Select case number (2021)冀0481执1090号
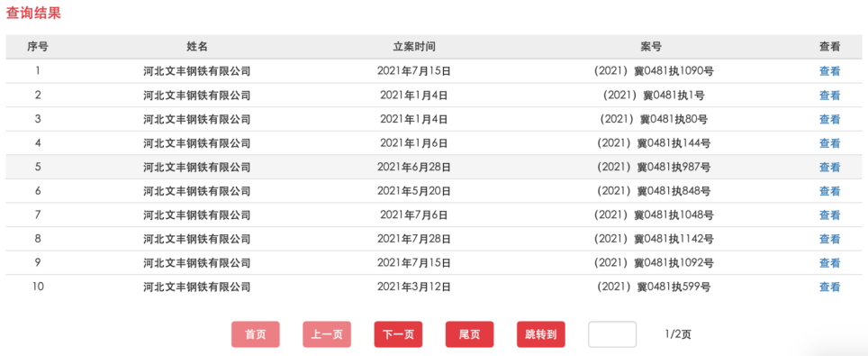Viewport: 868px width, 356px height. 654,71
